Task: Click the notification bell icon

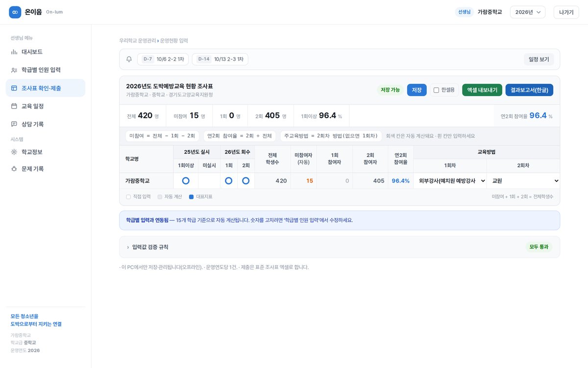Action: click(129, 59)
